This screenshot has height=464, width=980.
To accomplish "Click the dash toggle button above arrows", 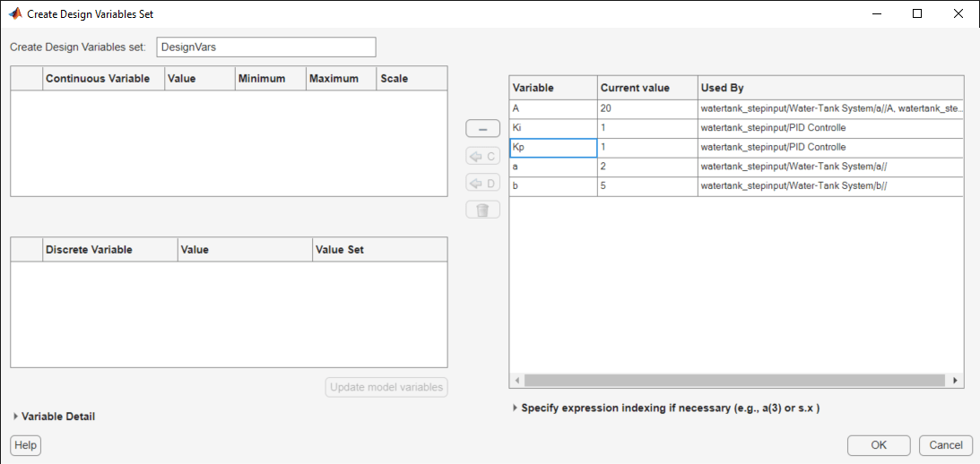I will [x=482, y=130].
